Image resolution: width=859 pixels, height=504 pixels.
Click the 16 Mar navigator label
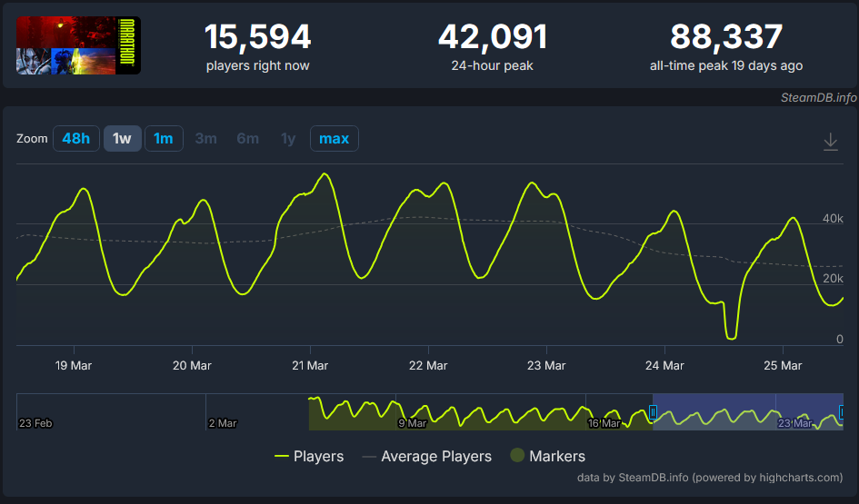604,423
